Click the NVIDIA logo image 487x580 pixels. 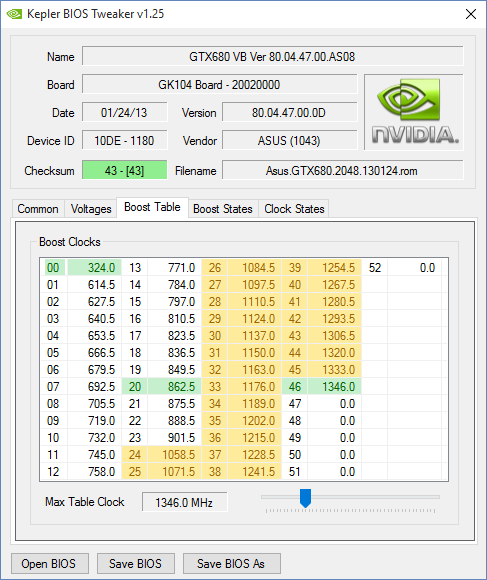pos(414,112)
